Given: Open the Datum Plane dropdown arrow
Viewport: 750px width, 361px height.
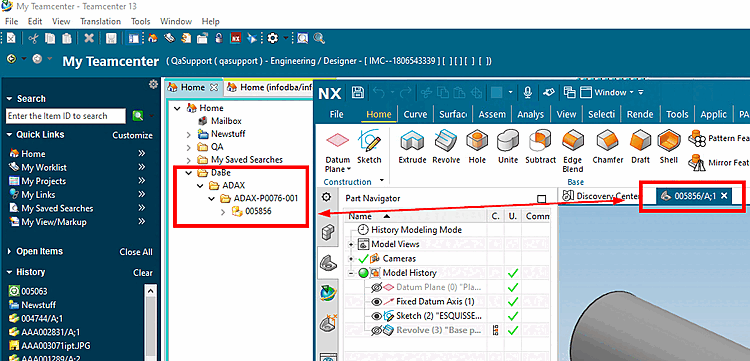Looking at the screenshot, I should coord(348,169).
